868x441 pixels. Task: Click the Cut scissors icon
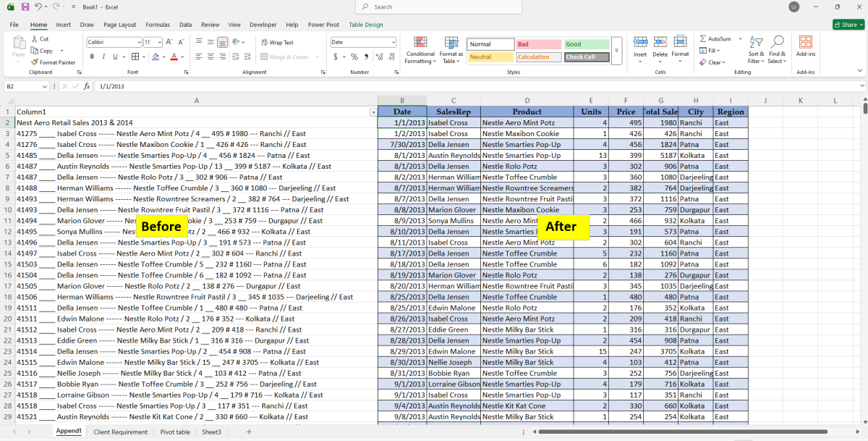coord(35,39)
